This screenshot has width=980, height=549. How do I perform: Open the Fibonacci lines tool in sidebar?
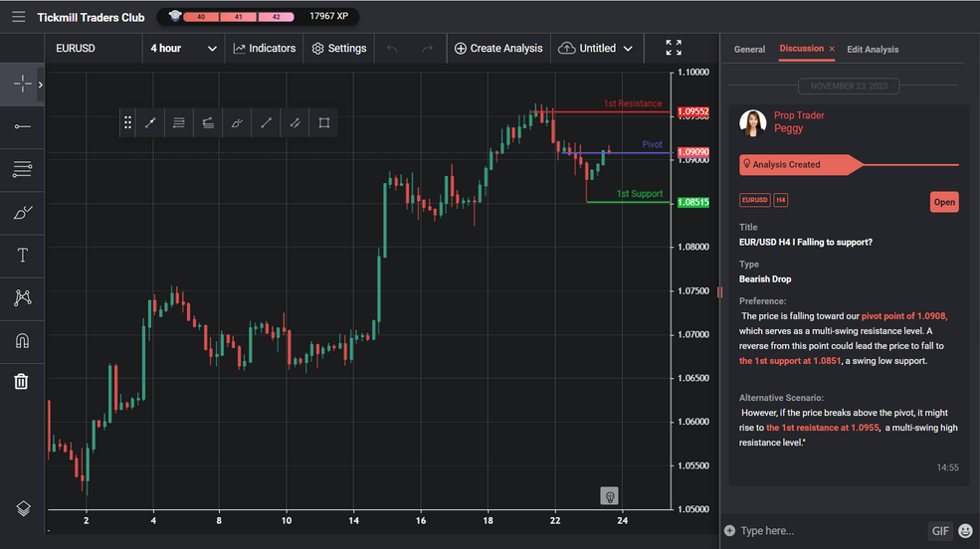[x=22, y=169]
